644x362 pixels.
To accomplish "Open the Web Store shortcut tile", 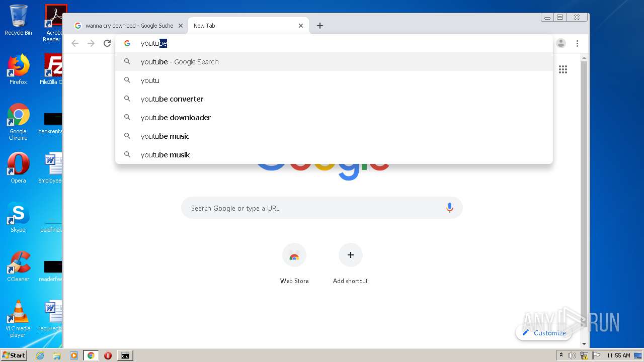I will tap(294, 264).
